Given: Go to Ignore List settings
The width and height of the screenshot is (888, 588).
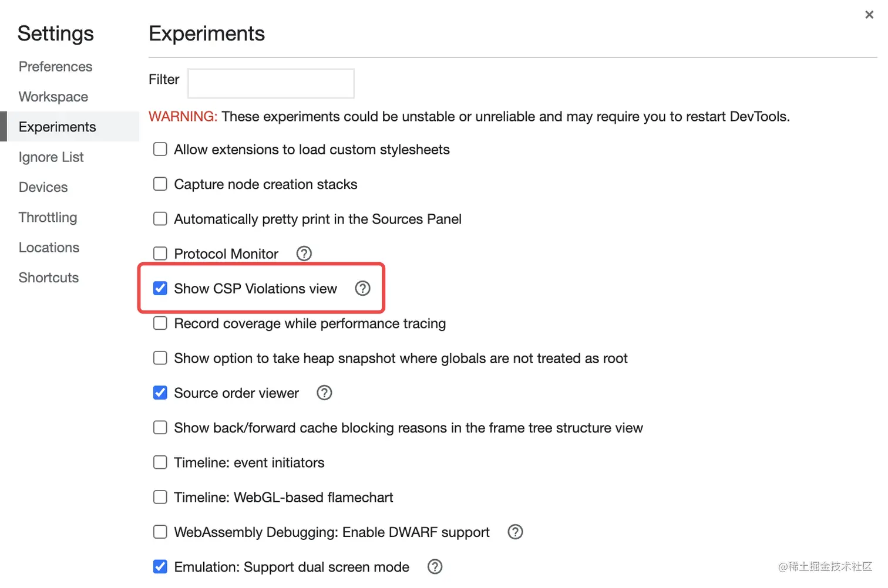Looking at the screenshot, I should [51, 157].
